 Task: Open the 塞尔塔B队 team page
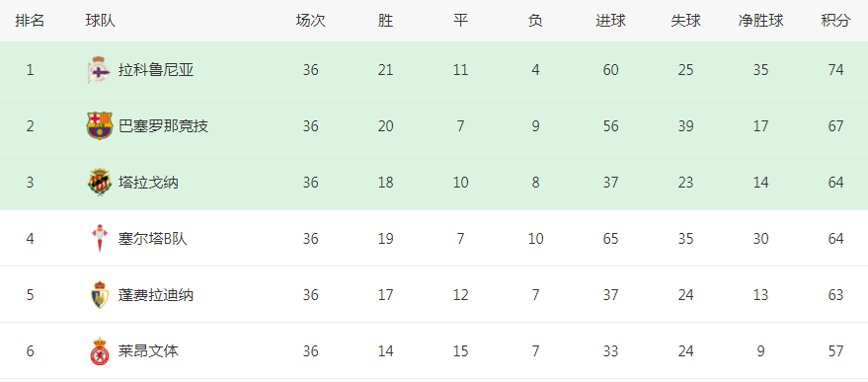pyautogui.click(x=153, y=239)
